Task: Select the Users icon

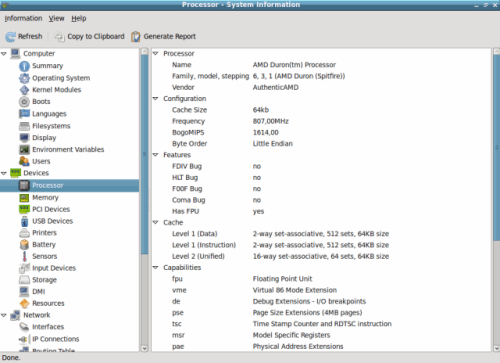Action: coord(24,161)
